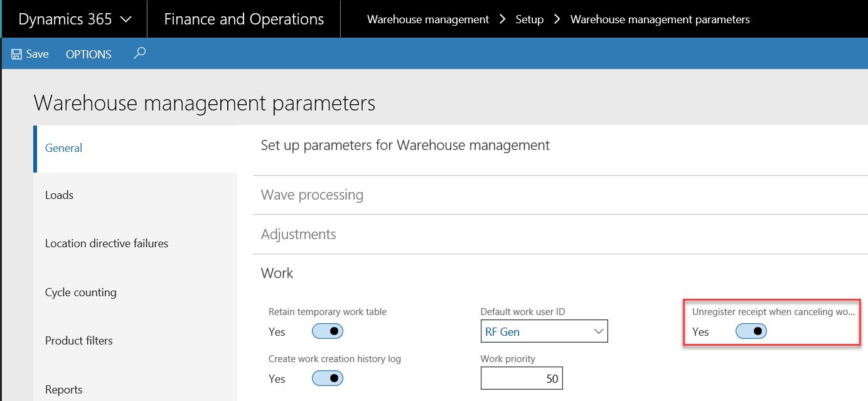
Task: Select the General tab
Action: (x=136, y=149)
